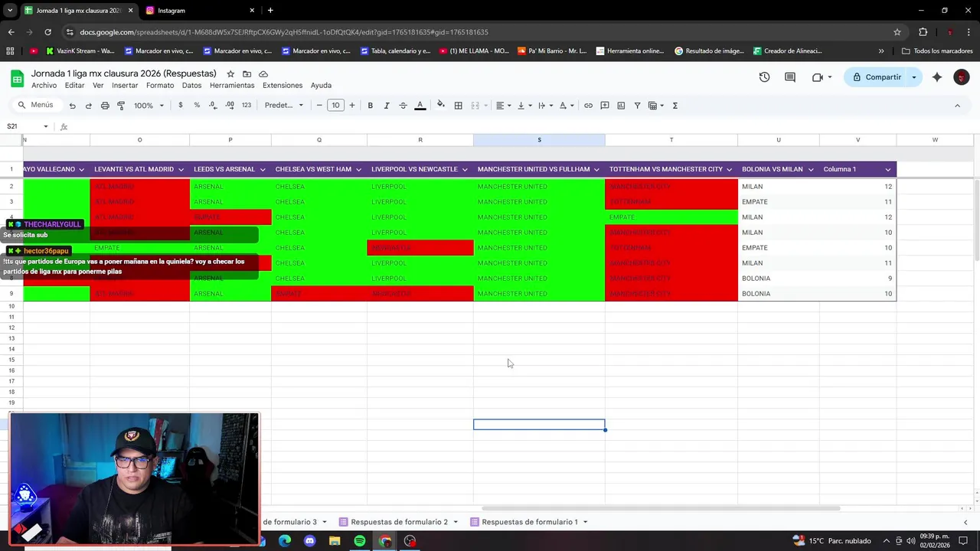Switch to Respuestas de formulario 2 sheet
This screenshot has height=551, width=980.
pyautogui.click(x=399, y=522)
